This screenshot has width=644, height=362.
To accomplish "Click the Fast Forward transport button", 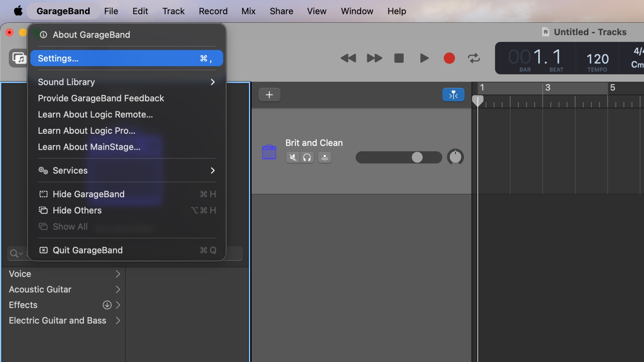I will tap(374, 58).
